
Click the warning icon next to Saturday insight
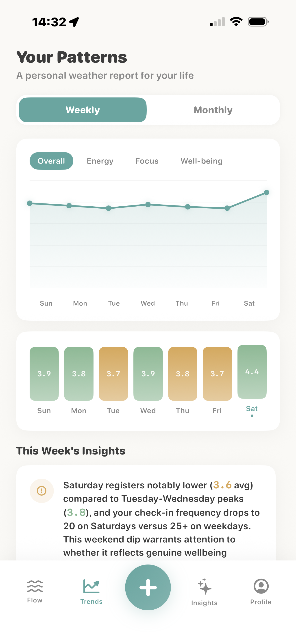click(x=42, y=490)
